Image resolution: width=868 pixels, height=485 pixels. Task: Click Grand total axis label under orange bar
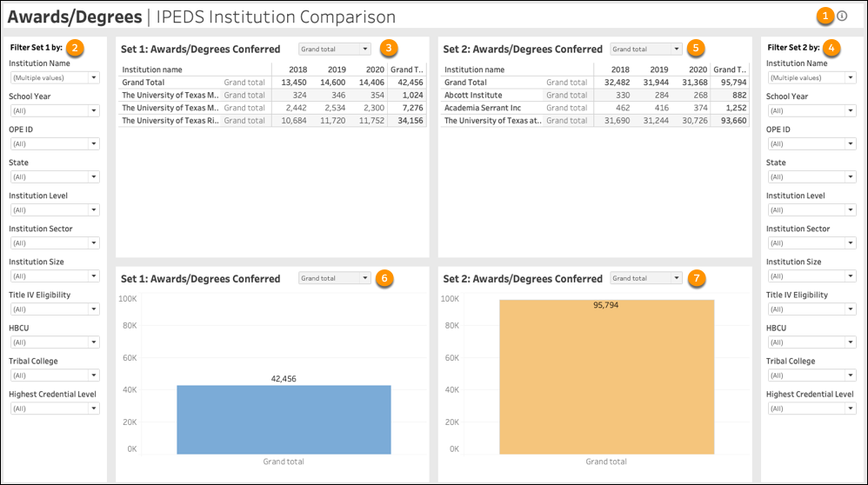click(x=606, y=462)
